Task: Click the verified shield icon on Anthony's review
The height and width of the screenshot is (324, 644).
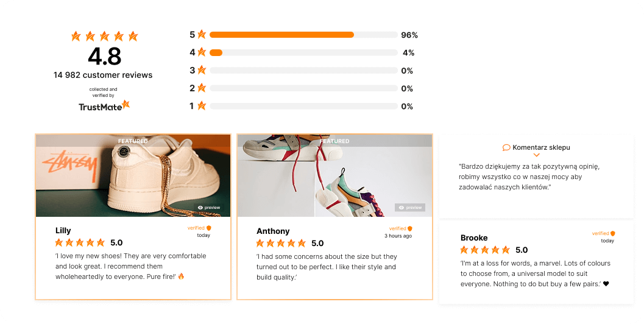Action: tap(410, 229)
